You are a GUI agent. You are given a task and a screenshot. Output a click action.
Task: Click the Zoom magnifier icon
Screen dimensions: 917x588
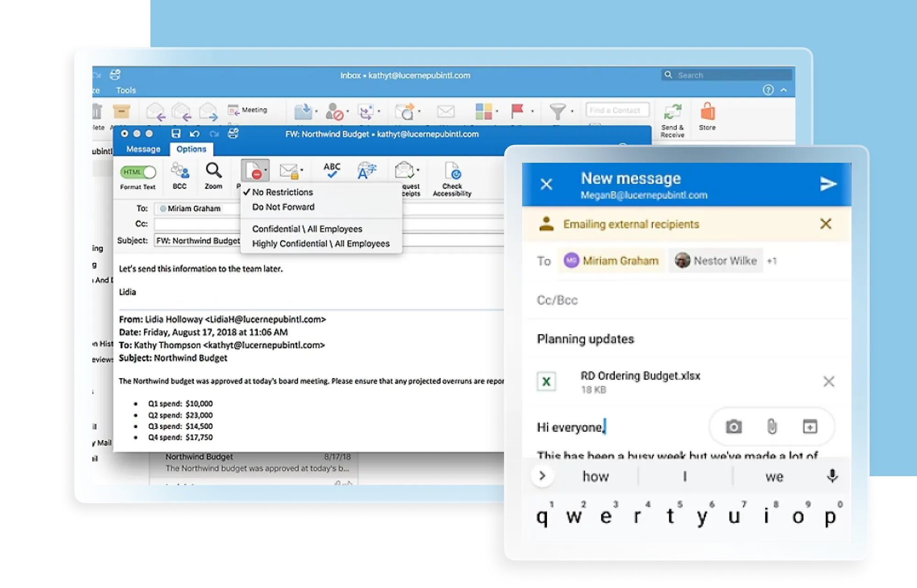tap(213, 171)
